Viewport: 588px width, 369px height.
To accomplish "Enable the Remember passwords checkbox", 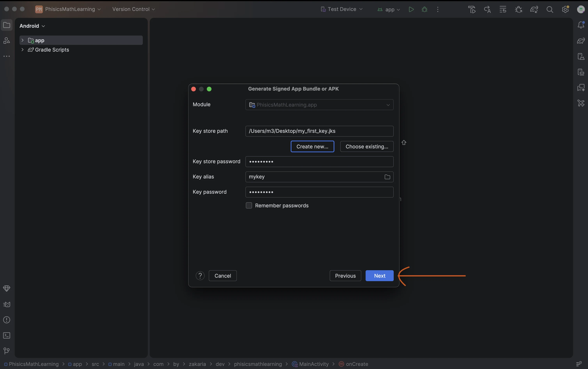I will tap(249, 205).
